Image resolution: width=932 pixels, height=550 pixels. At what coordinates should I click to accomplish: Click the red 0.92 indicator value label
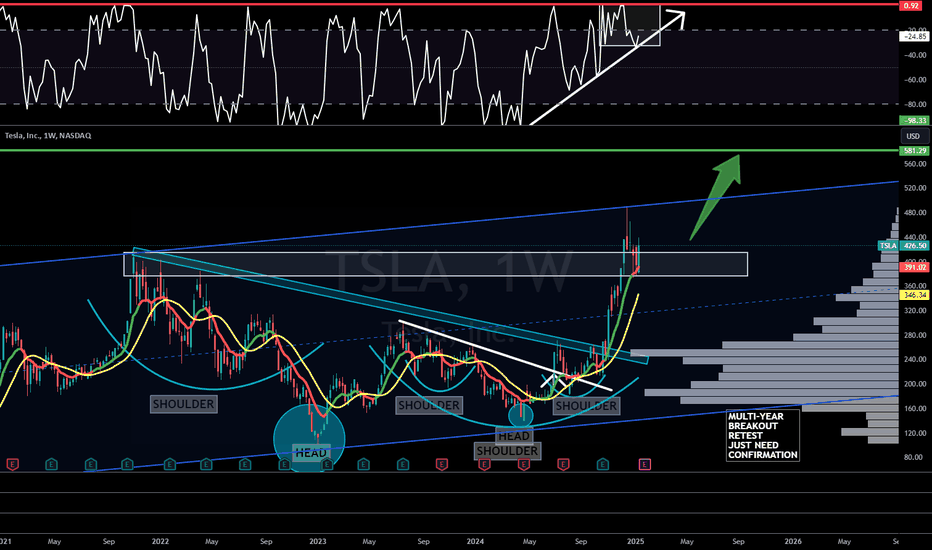pos(912,5)
